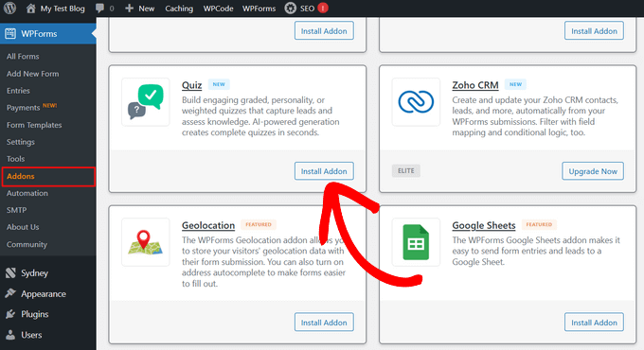The image size is (644, 350).
Task: Open the red SEO notification badge
Action: pos(323,8)
